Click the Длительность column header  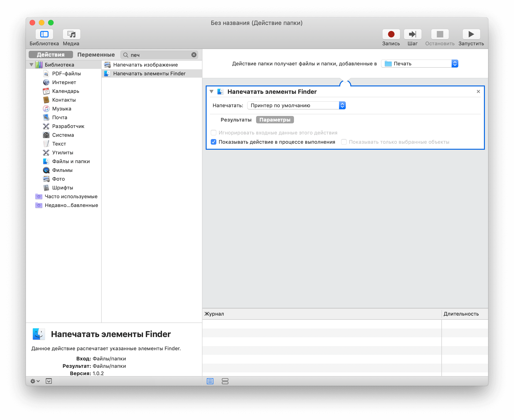coord(465,314)
